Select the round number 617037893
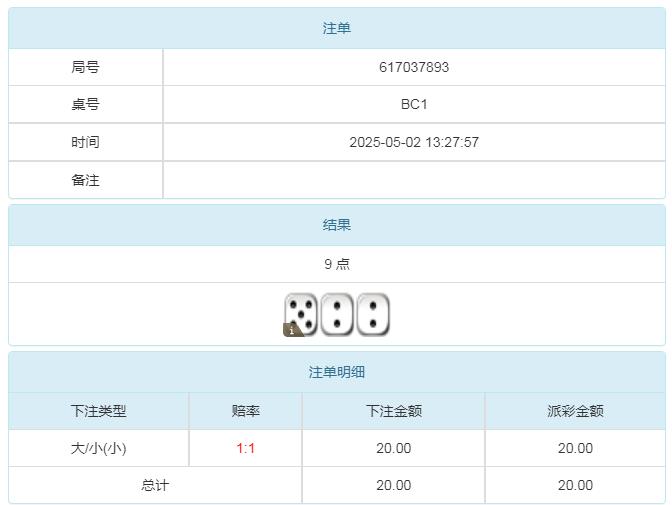The image size is (672, 505). 414,67
